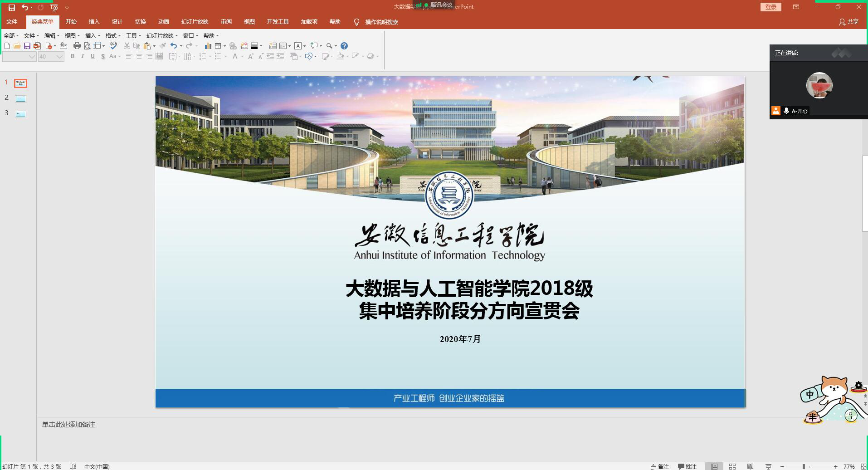Start slideshow from status bar icon
The width and height of the screenshot is (868, 470).
click(x=768, y=466)
